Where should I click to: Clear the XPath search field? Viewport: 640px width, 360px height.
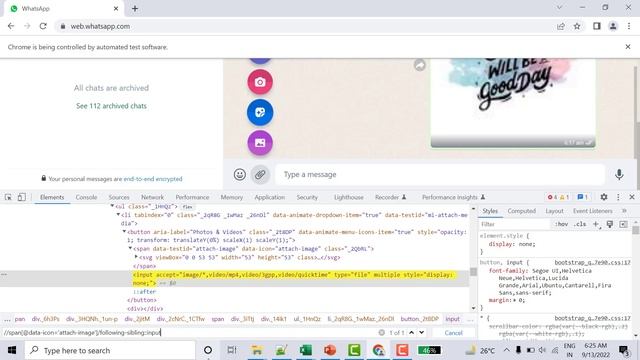381,333
